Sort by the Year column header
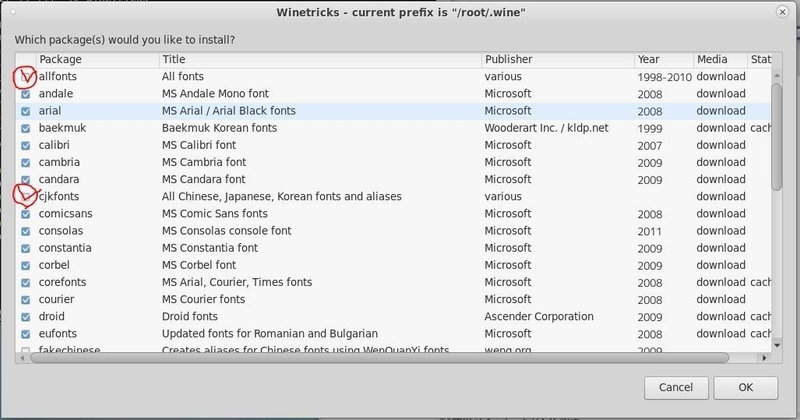Viewport: 800px width, 420px height. pyautogui.click(x=661, y=60)
